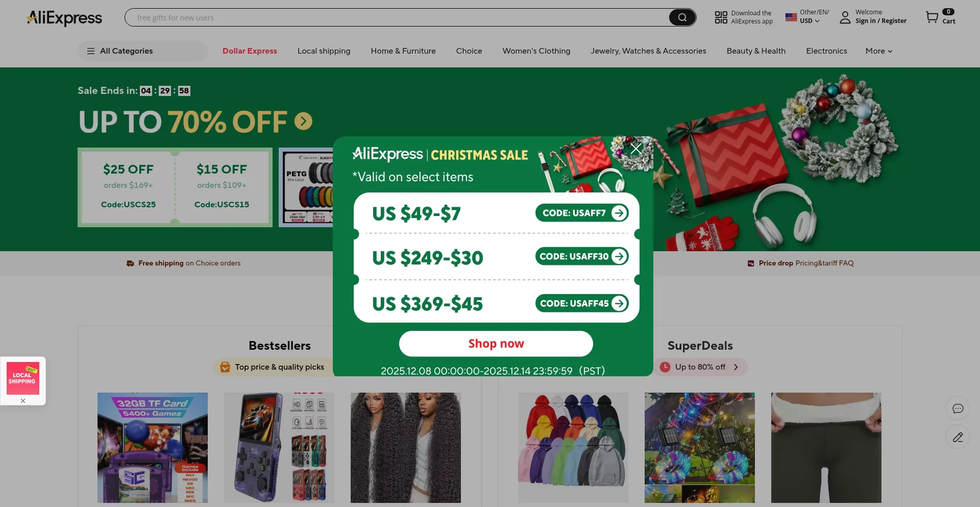This screenshot has height=507, width=980.
Task: Click the search magnifier button
Action: [682, 18]
